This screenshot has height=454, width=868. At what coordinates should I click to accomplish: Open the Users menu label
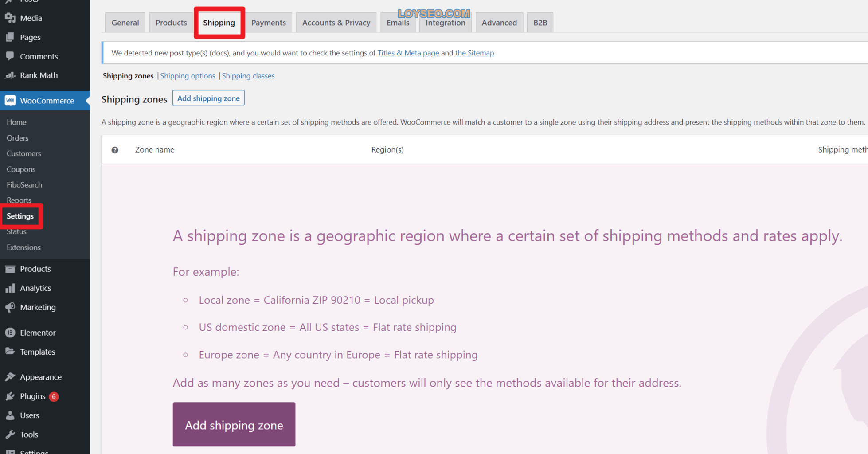[30, 415]
